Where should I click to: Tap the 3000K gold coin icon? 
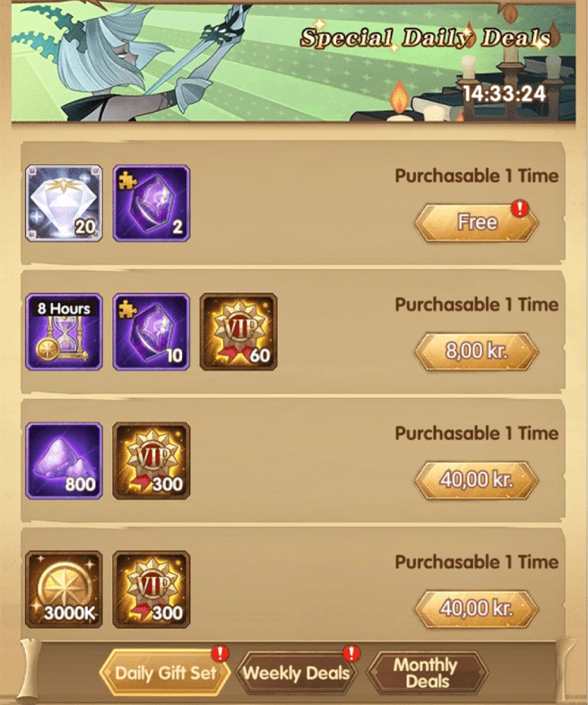pos(65,589)
